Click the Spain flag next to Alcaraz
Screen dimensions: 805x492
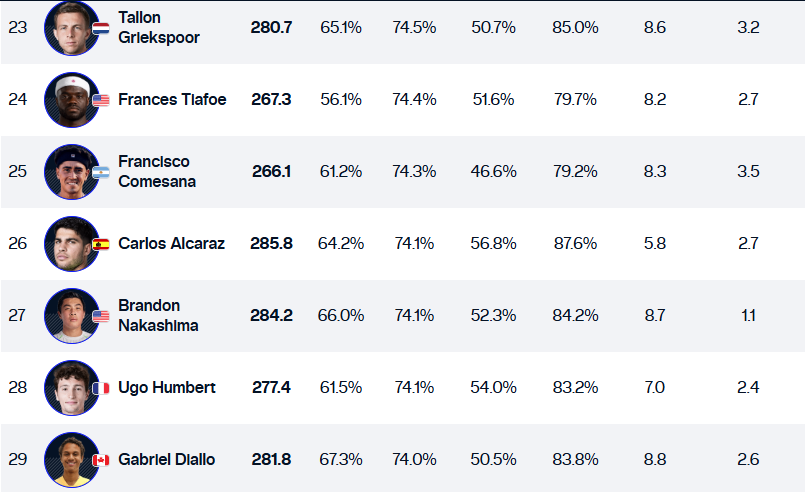pos(100,245)
